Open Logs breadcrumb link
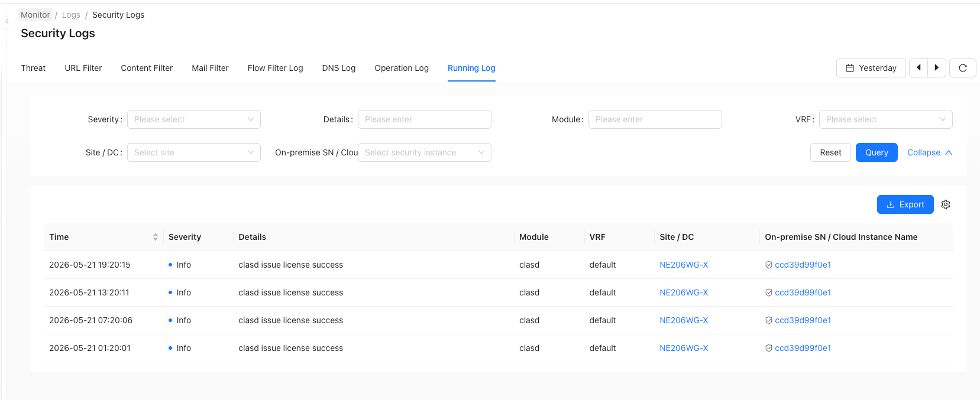980x400 pixels. [71, 15]
